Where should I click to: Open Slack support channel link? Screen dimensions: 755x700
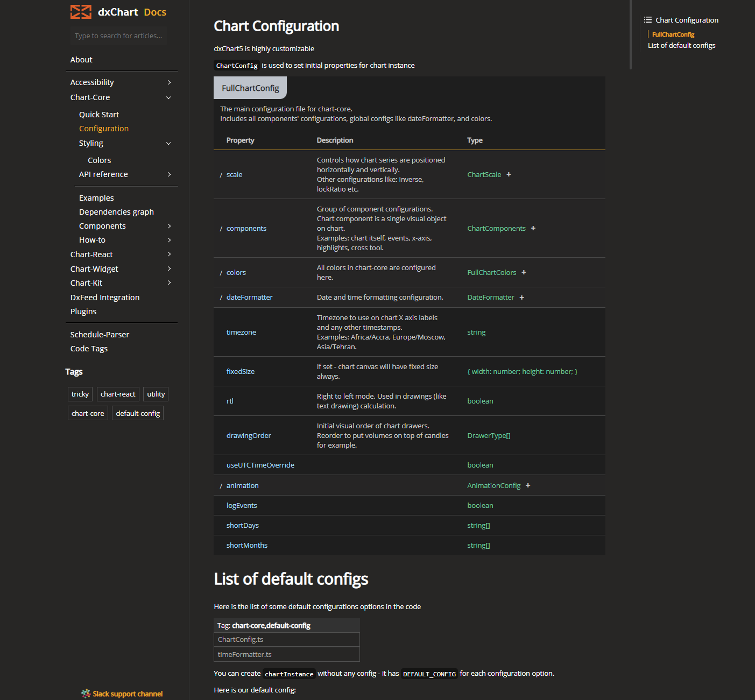[x=128, y=694]
